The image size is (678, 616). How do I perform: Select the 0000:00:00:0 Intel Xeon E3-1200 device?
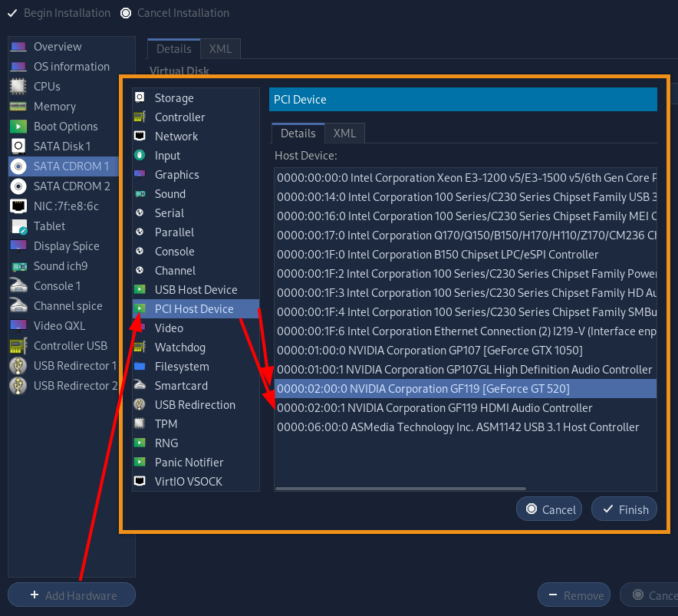pos(466,177)
